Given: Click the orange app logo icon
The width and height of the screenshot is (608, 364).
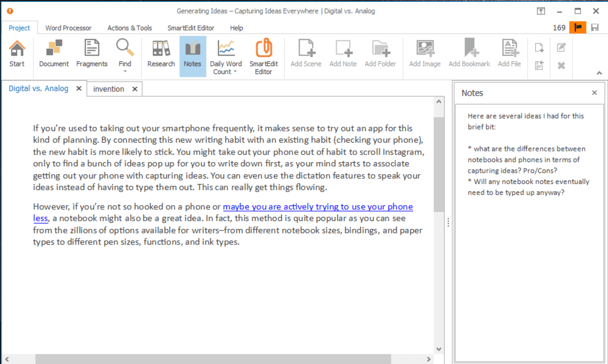Looking at the screenshot, I should pyautogui.click(x=10, y=11).
